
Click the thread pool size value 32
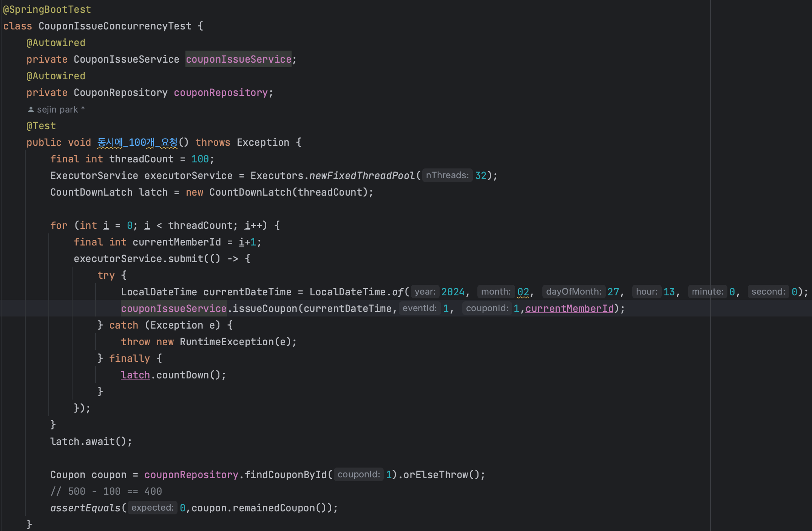tap(481, 176)
